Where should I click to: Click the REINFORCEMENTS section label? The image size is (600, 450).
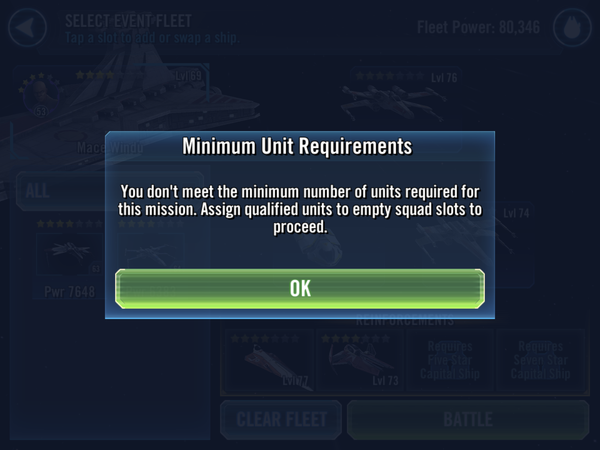[405, 322]
